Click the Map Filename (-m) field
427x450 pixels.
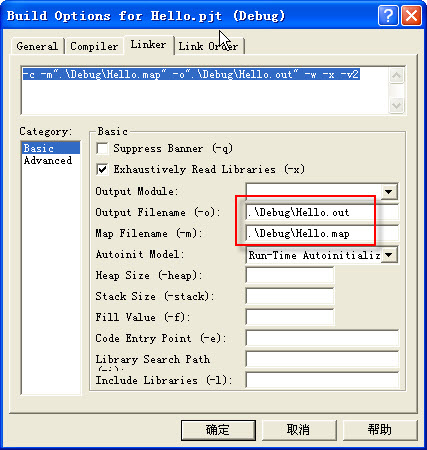pos(322,233)
